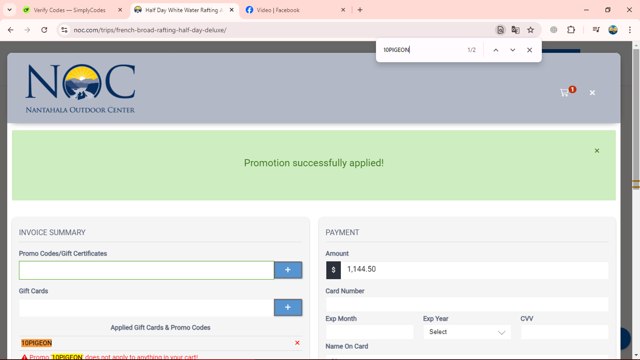Jump to next find result
640x360 pixels.
pos(513,50)
